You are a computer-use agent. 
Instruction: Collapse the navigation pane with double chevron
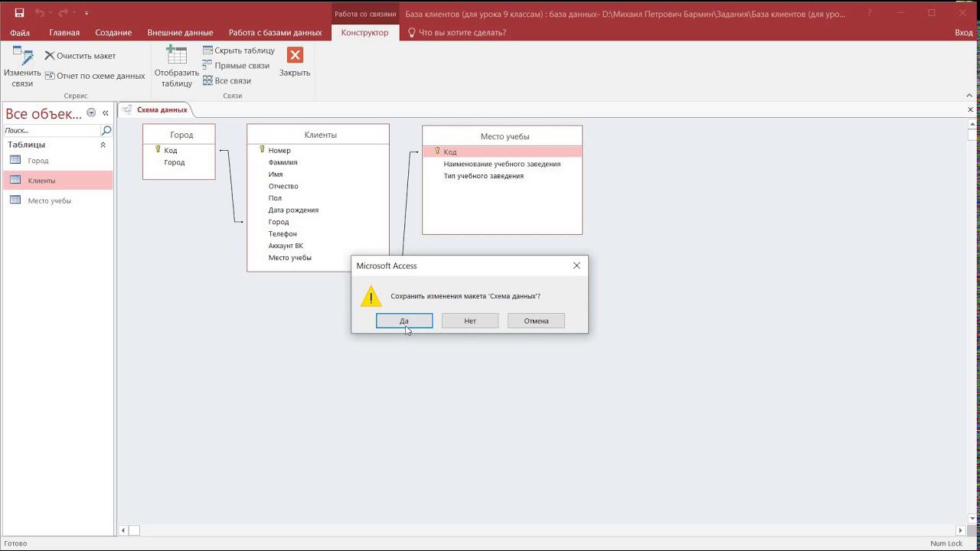tap(106, 113)
